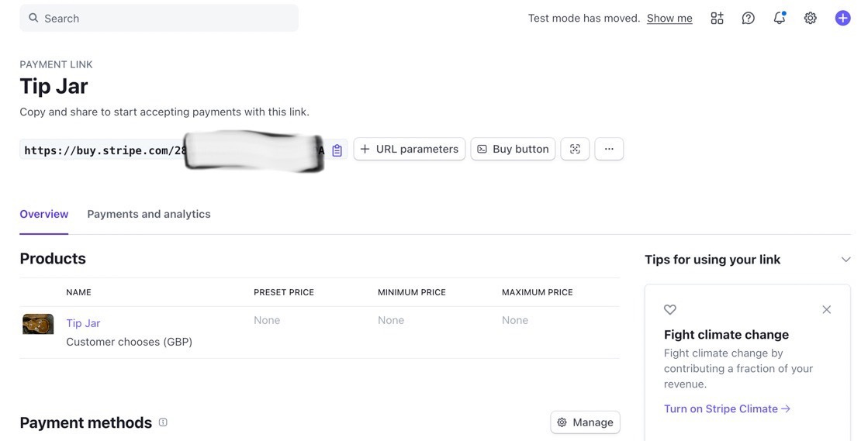The image size is (868, 441).
Task: Collapse the Tips for using your link section
Action: (846, 260)
